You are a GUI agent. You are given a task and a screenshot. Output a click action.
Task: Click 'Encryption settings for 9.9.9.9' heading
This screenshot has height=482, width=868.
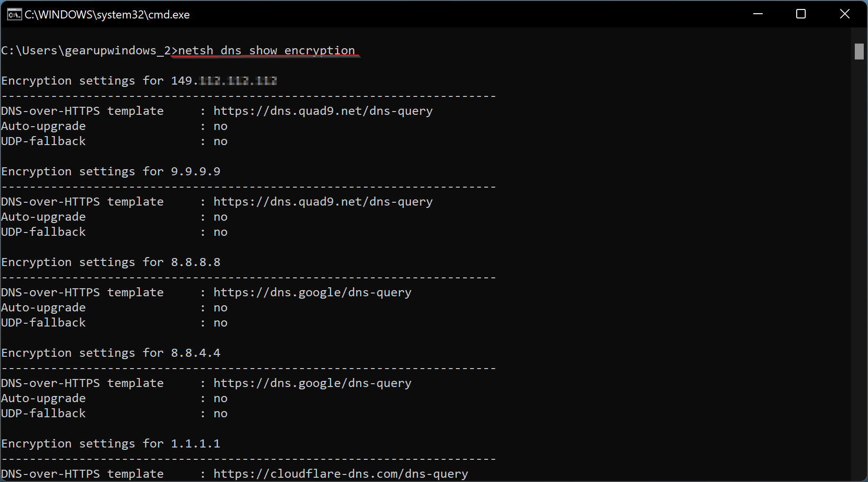point(111,172)
